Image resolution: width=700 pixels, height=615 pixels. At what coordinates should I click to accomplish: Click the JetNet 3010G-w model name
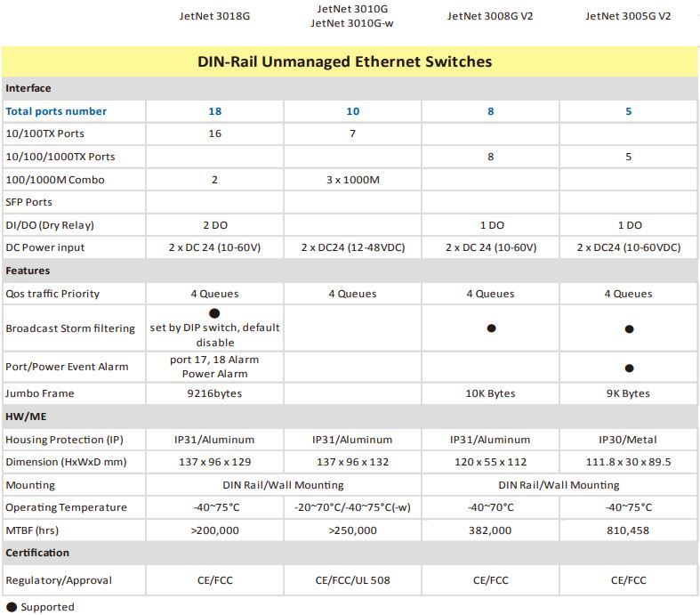(352, 23)
